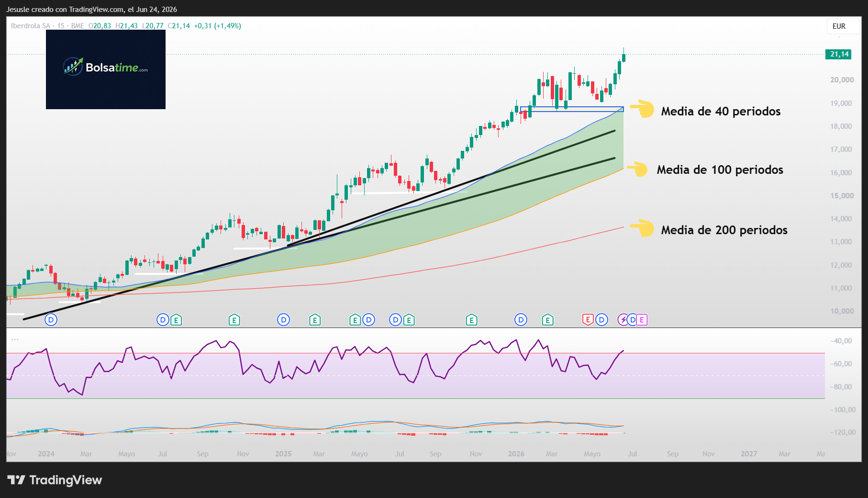Select the 'Media de 40 periodos' annotation
The image size is (868, 498).
click(x=721, y=111)
